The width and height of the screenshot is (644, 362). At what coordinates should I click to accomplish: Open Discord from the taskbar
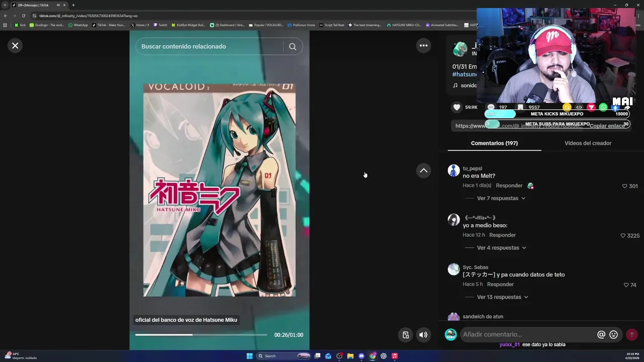pos(361,356)
